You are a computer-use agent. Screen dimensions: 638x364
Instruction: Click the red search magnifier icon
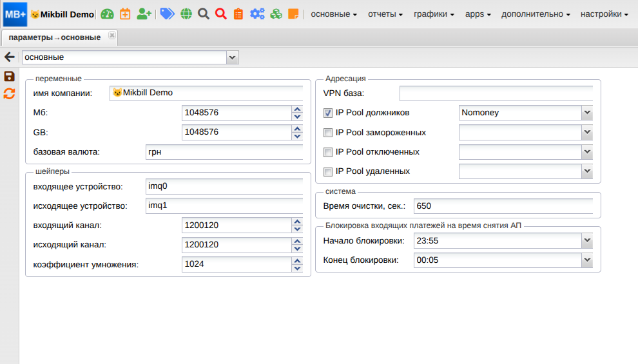(221, 14)
